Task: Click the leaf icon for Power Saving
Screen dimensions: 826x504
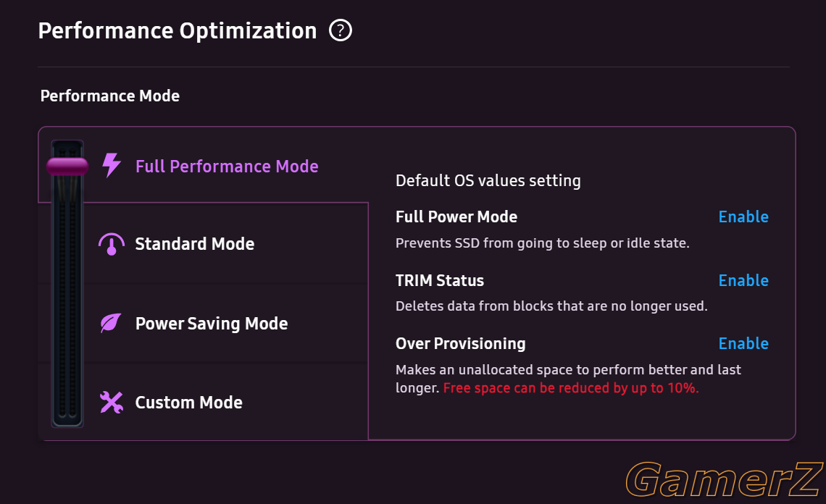Action: pyautogui.click(x=111, y=323)
